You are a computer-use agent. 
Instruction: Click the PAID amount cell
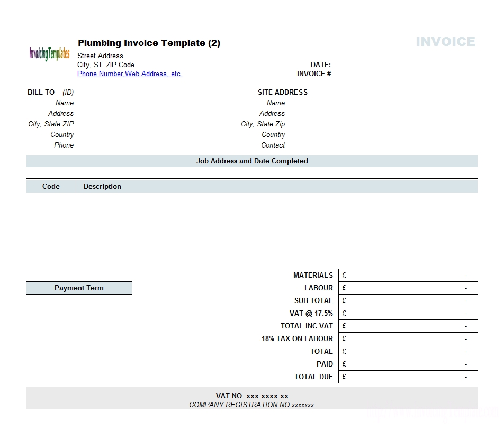(x=408, y=364)
